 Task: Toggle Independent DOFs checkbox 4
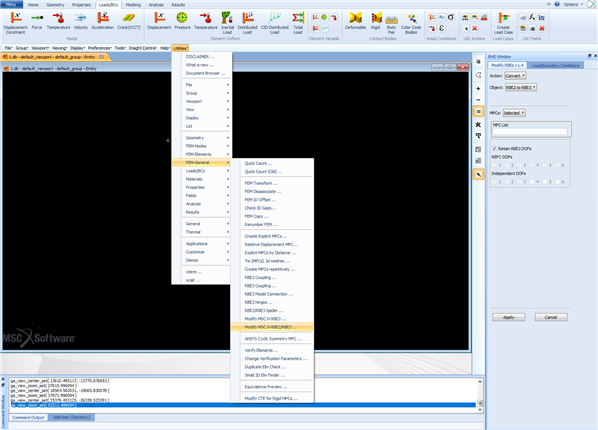[532, 182]
